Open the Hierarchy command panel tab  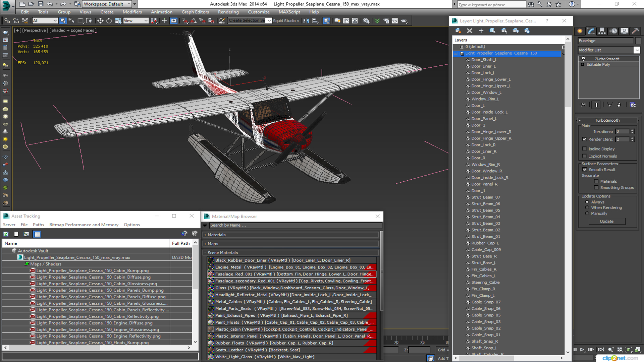(x=602, y=31)
